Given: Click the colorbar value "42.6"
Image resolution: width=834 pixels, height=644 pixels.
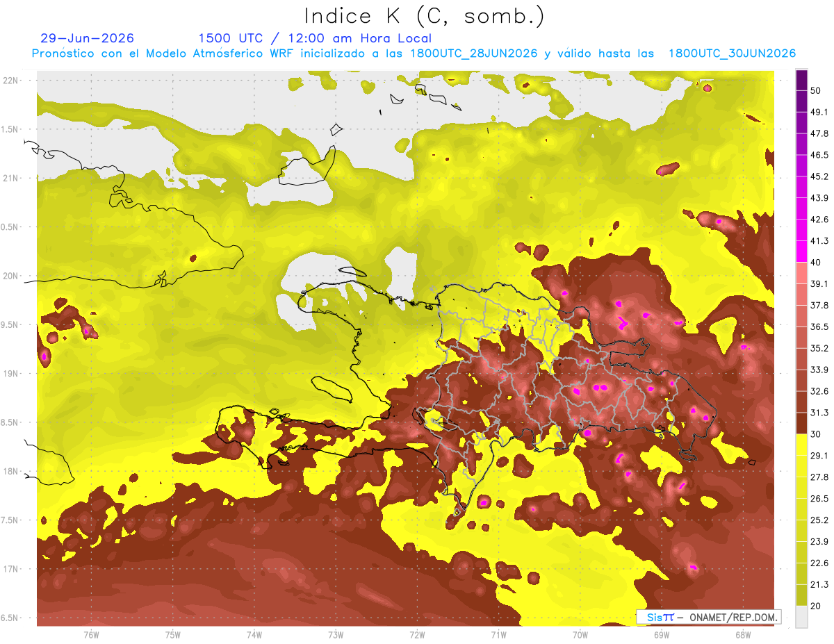Looking at the screenshot, I should [x=819, y=220].
